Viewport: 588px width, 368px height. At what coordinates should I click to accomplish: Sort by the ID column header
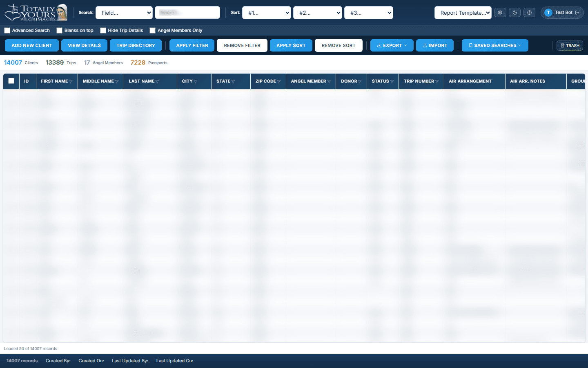pos(27,81)
